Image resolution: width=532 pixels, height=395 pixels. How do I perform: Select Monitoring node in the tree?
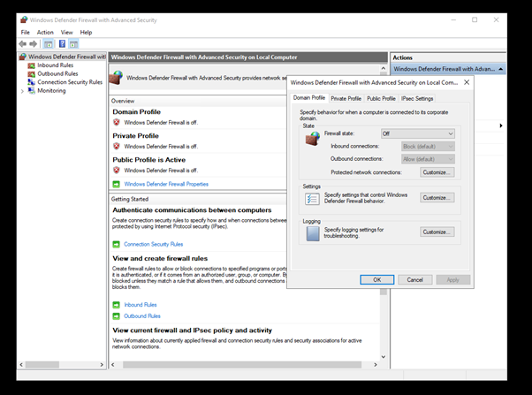click(x=51, y=91)
